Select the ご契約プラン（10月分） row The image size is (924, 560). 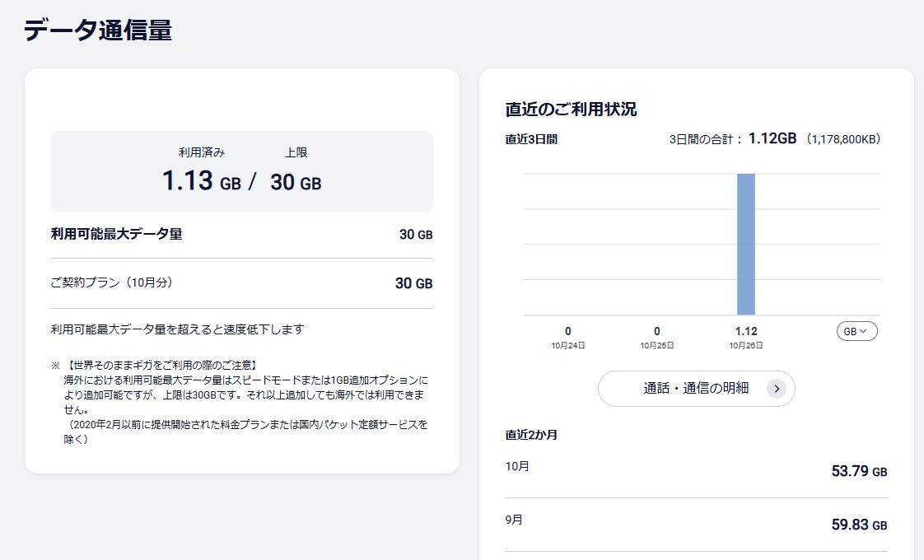(241, 283)
